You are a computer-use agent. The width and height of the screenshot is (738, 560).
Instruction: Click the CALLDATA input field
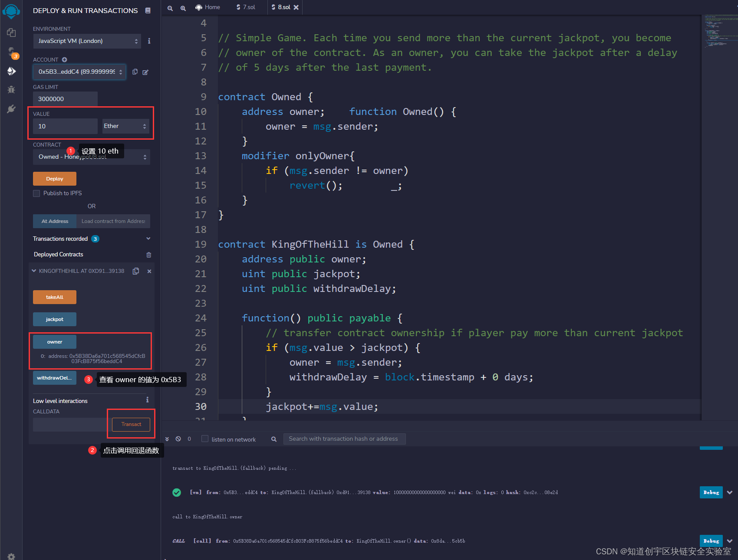[x=70, y=425]
